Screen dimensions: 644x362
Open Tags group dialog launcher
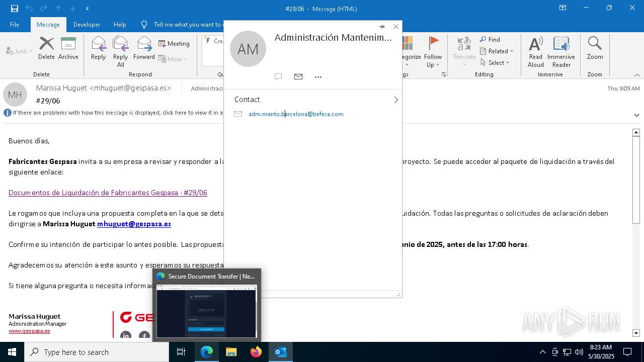coord(444,74)
